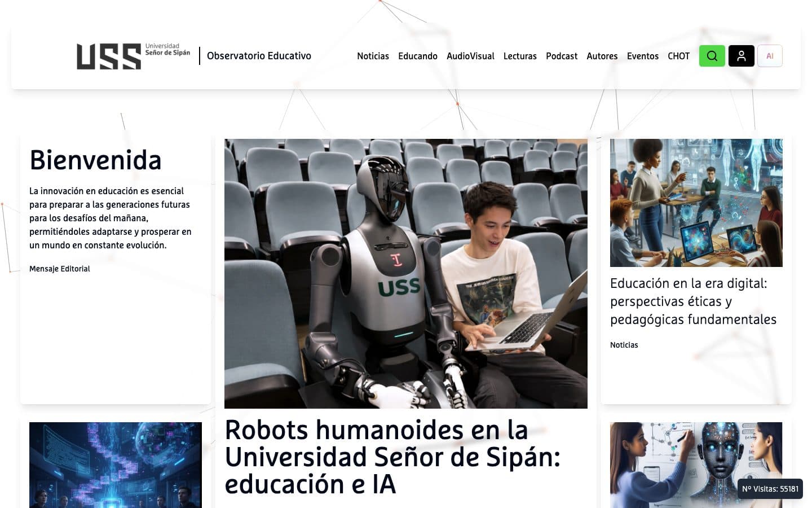Image resolution: width=812 pixels, height=508 pixels.
Task: Open the blue hologram article thumbnail
Action: click(116, 465)
